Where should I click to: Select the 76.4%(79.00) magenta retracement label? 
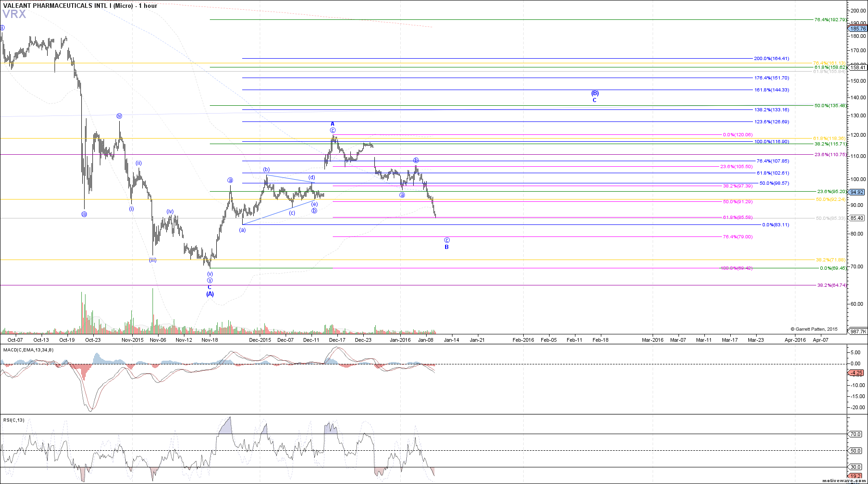738,237
